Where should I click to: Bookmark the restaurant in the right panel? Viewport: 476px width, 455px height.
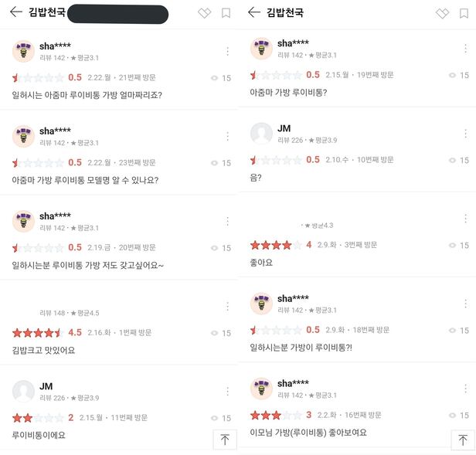(x=464, y=12)
